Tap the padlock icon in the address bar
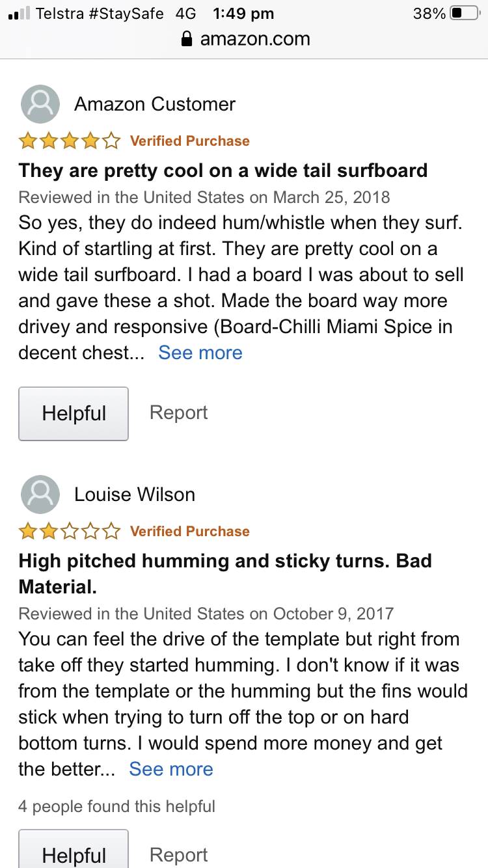 187,39
